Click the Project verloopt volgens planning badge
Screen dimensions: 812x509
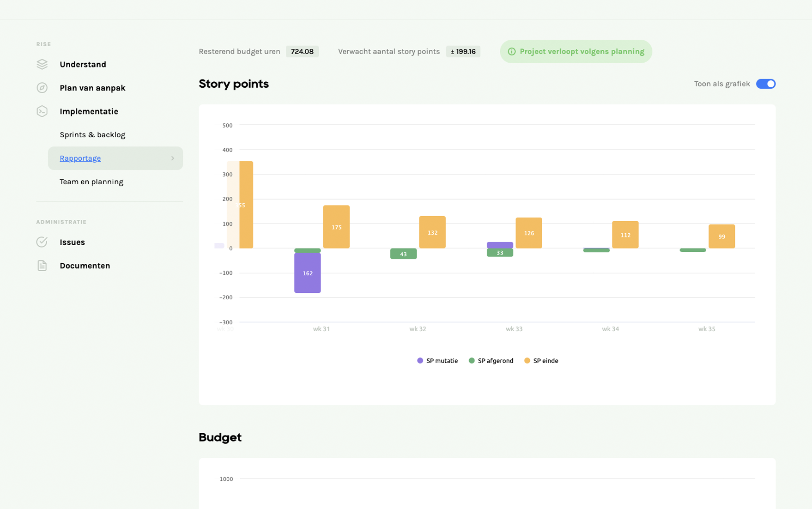(576, 52)
